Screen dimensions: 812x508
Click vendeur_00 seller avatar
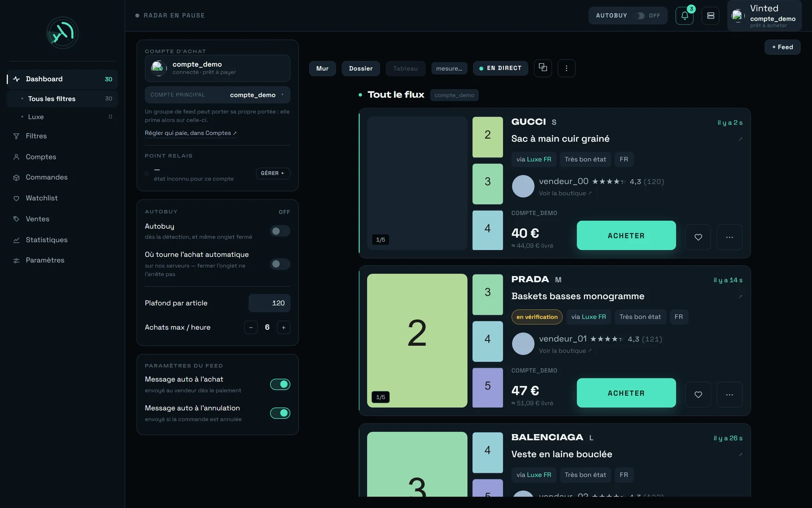click(523, 186)
